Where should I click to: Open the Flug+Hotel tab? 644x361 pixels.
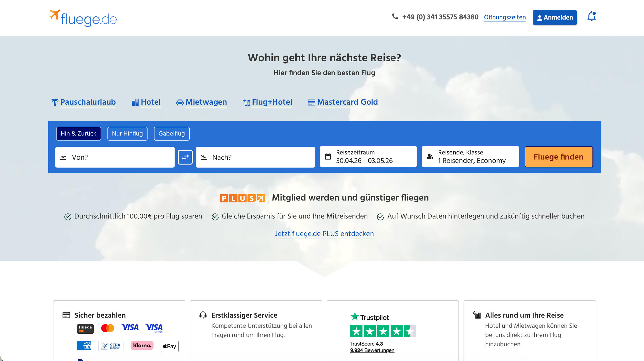click(x=272, y=102)
